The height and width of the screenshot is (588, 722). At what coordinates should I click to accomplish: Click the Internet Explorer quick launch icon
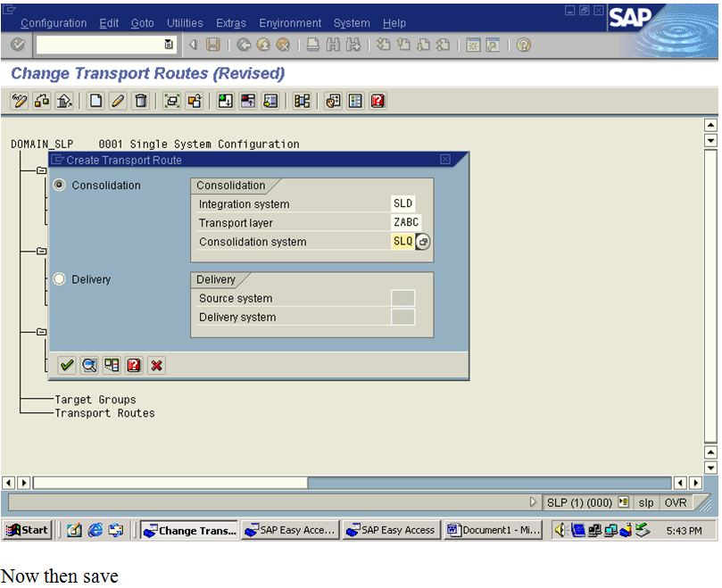(95, 530)
